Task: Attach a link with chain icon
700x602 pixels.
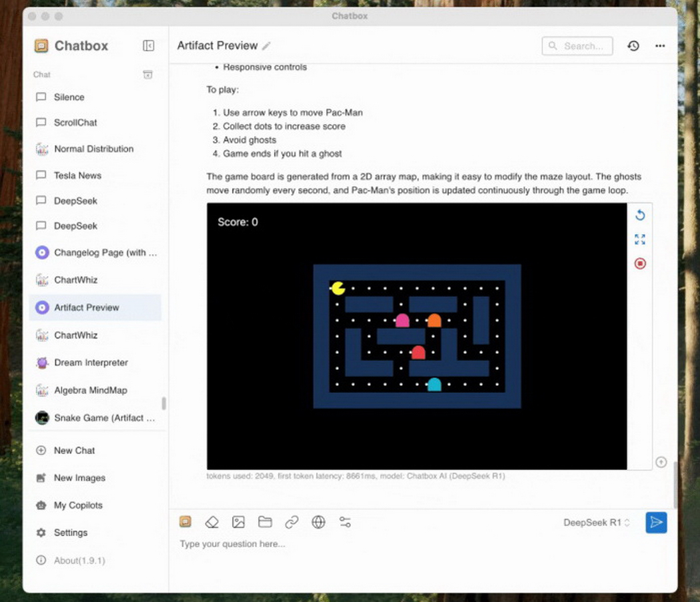Action: [x=292, y=522]
